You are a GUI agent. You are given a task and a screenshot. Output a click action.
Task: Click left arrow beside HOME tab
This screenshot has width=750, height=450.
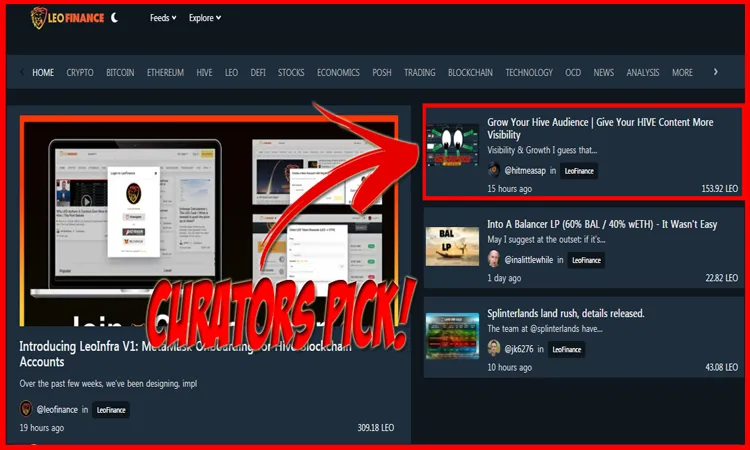[x=22, y=72]
